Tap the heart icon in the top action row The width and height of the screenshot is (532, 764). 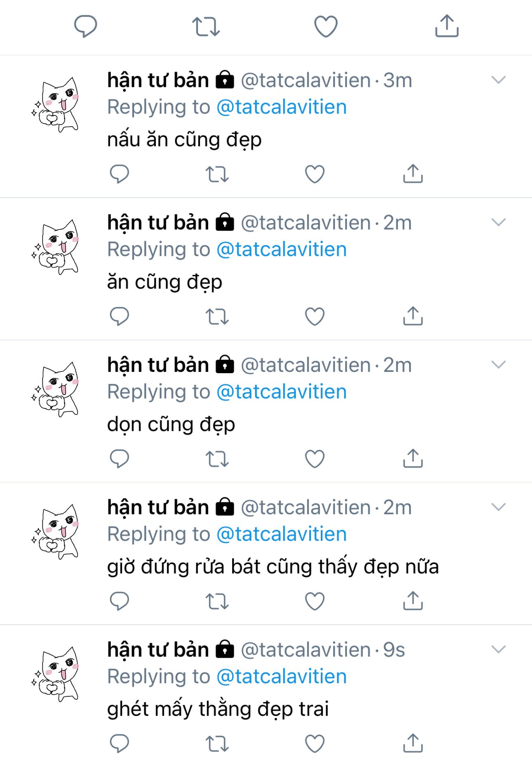click(x=326, y=26)
